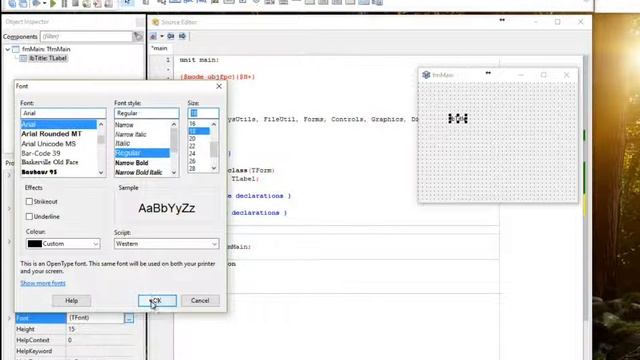Pick size 20 in Size list

[x=192, y=139]
